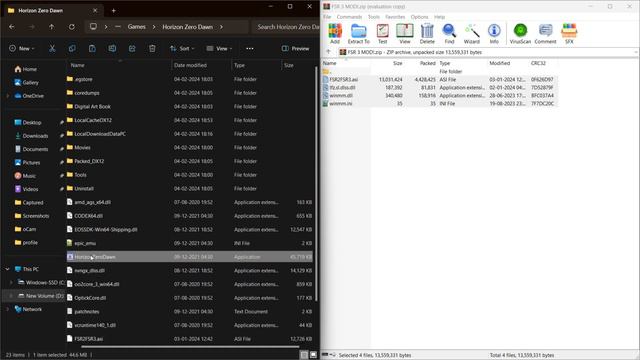The width and height of the screenshot is (640, 360).
Task: Click the Comment icon in WinRAR toolbar
Action: point(545,33)
